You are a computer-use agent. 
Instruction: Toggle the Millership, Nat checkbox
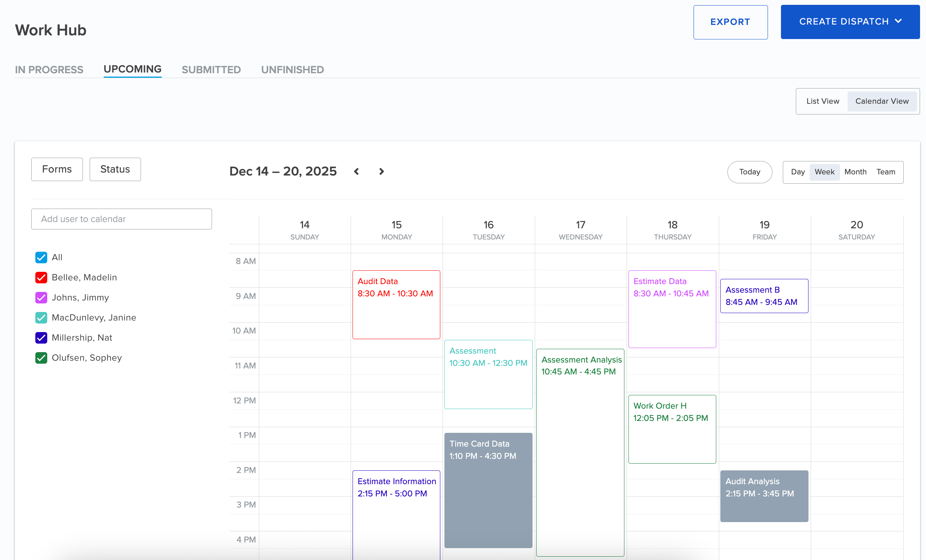[41, 338]
